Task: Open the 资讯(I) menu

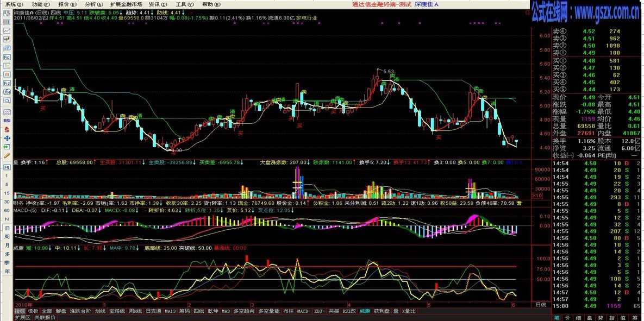Action: tap(157, 4)
